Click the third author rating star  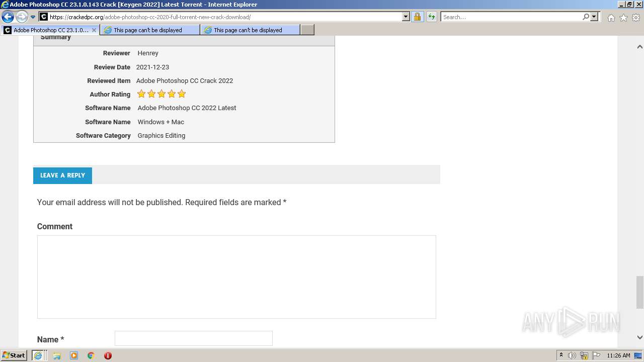coord(162,94)
